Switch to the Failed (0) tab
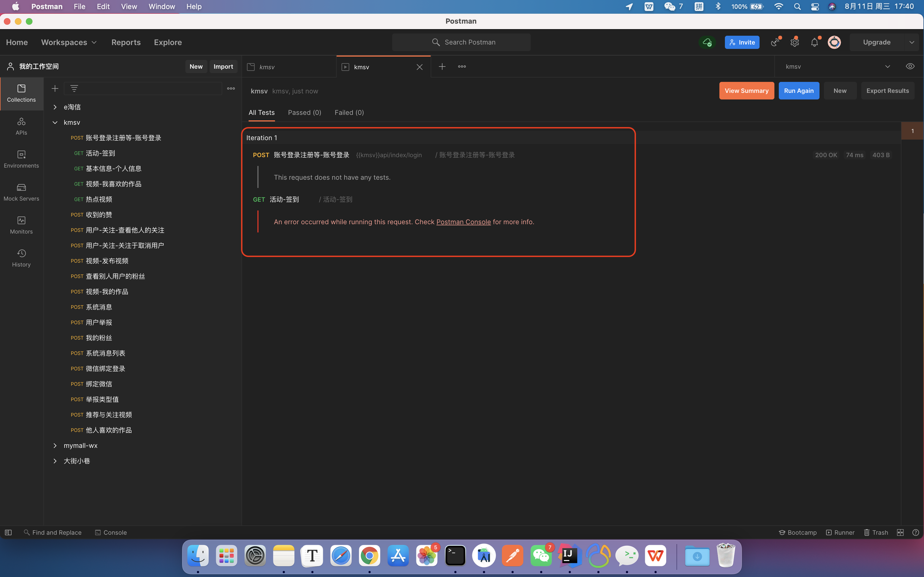 (349, 113)
